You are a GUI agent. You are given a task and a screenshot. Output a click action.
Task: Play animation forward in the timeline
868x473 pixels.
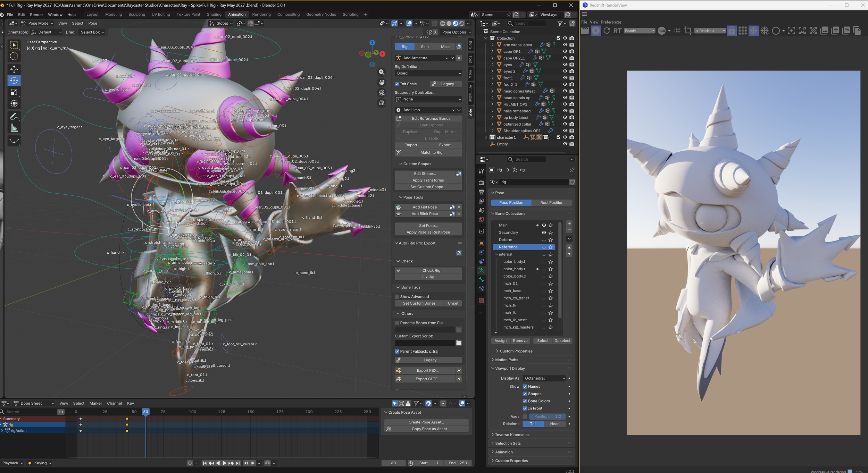pos(224,463)
